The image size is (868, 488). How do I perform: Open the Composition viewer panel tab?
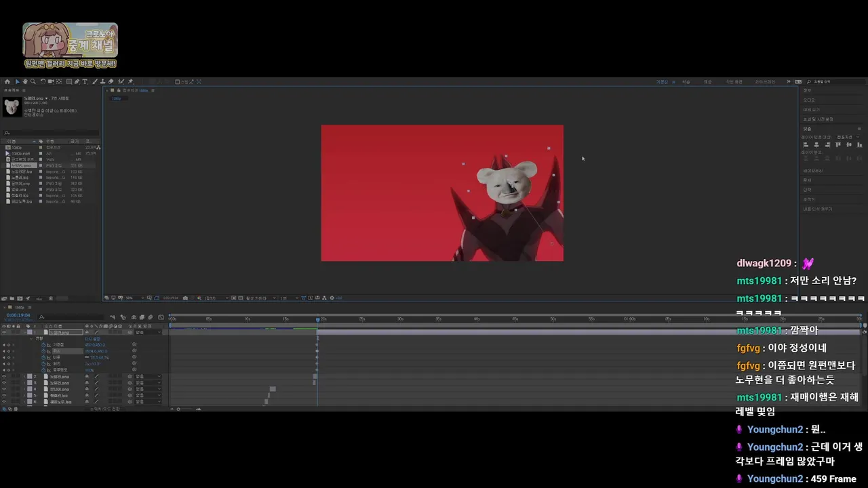point(136,90)
